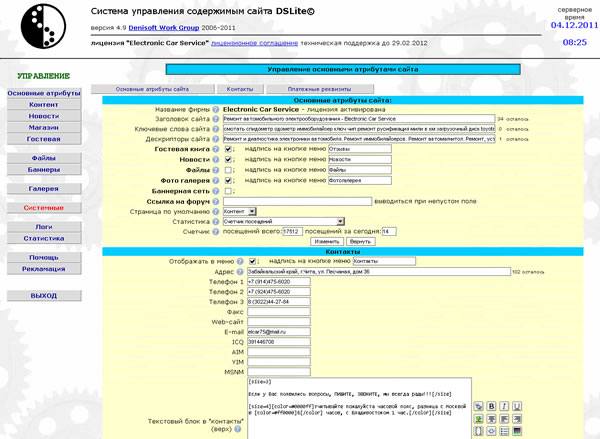Open the Denisoft Work Group link
This screenshot has width=600, height=439.
[x=164, y=28]
